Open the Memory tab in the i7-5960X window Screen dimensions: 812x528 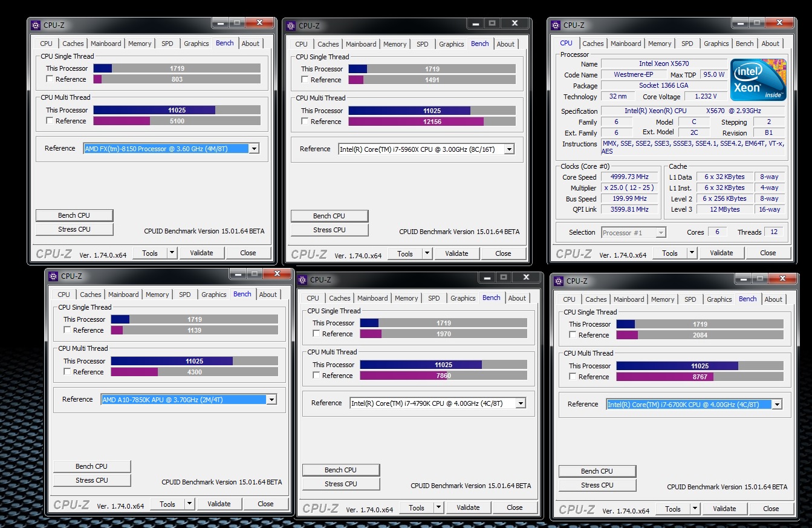coord(395,44)
